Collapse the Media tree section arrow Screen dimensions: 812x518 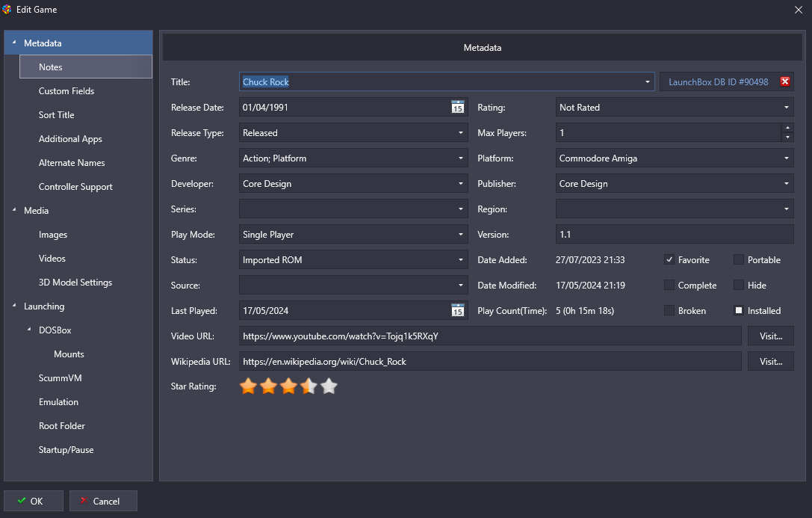pyautogui.click(x=14, y=210)
